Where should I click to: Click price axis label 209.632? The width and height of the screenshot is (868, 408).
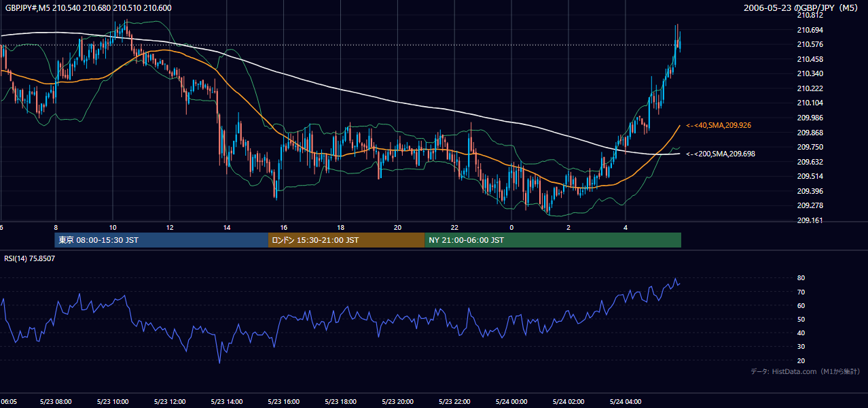[810, 162]
